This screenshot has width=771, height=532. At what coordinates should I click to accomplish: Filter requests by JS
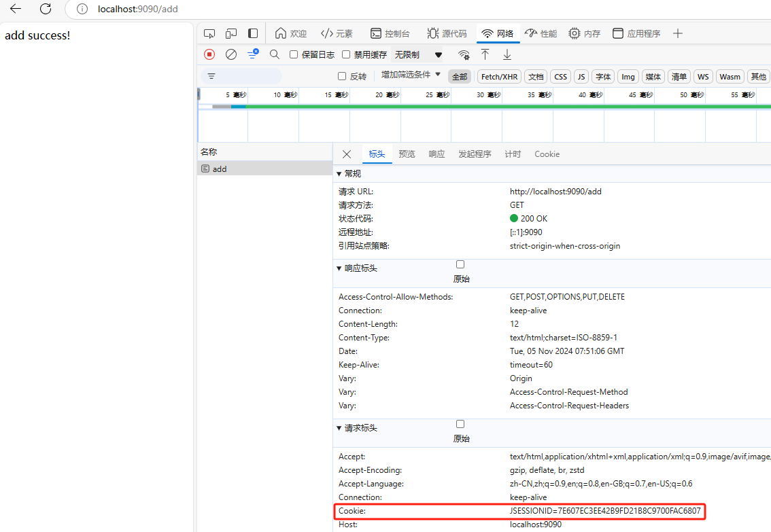coord(581,77)
